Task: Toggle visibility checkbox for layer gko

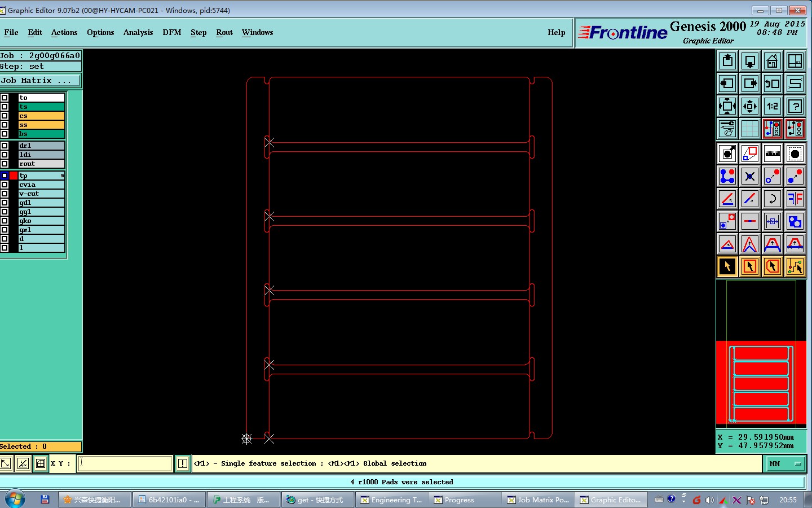Action: tap(5, 221)
